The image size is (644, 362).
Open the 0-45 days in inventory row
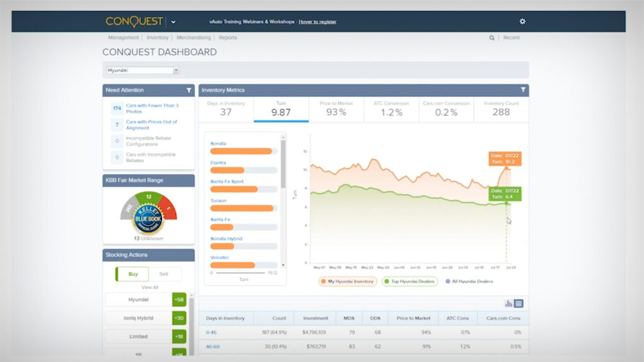click(211, 332)
